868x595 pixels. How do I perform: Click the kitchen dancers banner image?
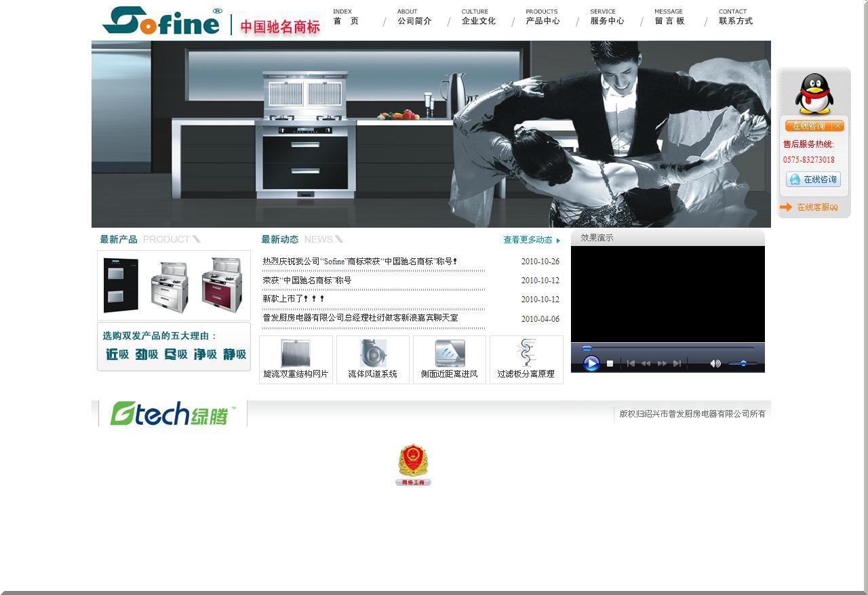[x=431, y=134]
